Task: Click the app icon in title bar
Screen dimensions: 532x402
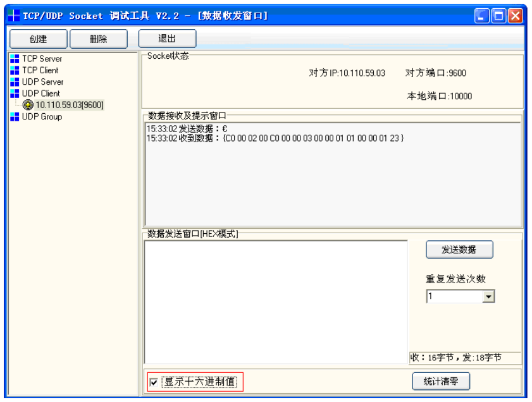Action: (14, 16)
